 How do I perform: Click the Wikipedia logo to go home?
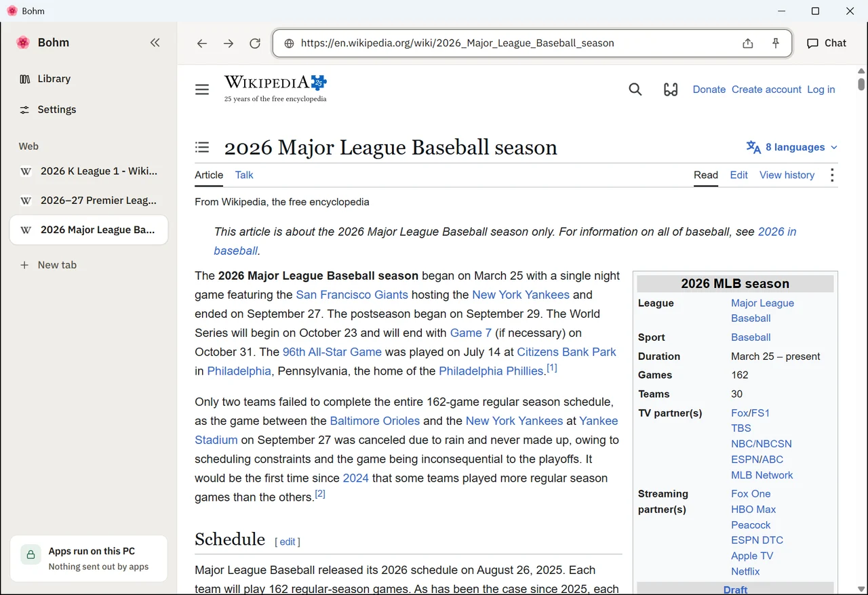pos(275,89)
